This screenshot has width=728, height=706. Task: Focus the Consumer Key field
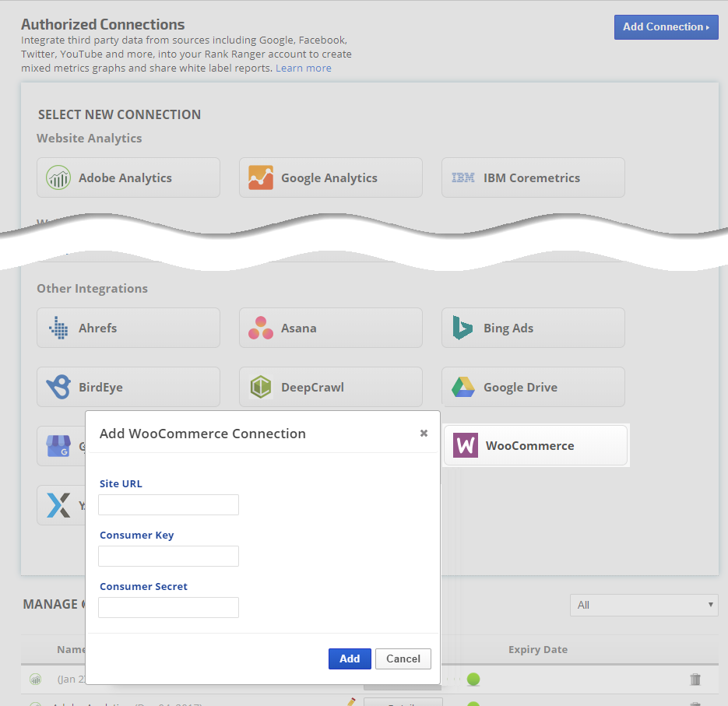tap(168, 557)
